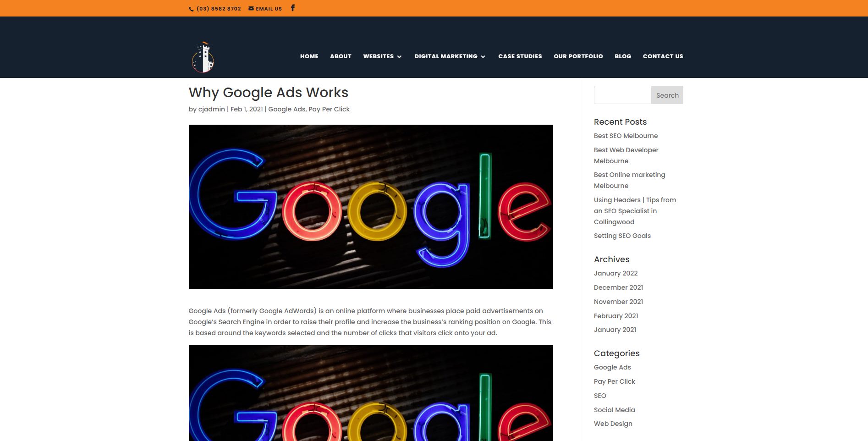Screen dimensions: 868x441
Task: Expand the Websites menu chevron
Action: tap(399, 56)
